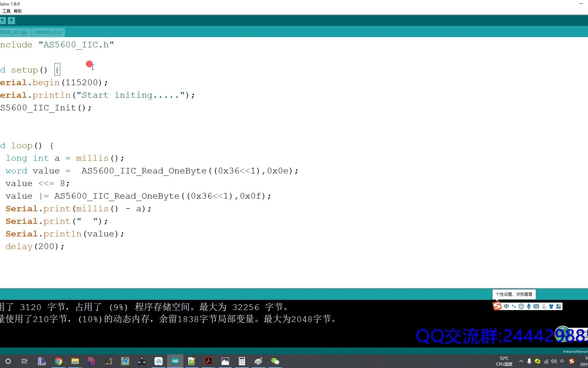Switch to the AS5600_IIC.cpp tab
This screenshot has height=368, width=588.
[15, 32]
